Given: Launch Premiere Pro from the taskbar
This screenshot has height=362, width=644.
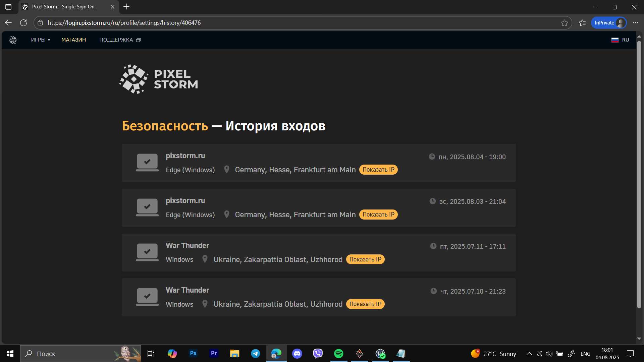Looking at the screenshot, I should point(214,353).
